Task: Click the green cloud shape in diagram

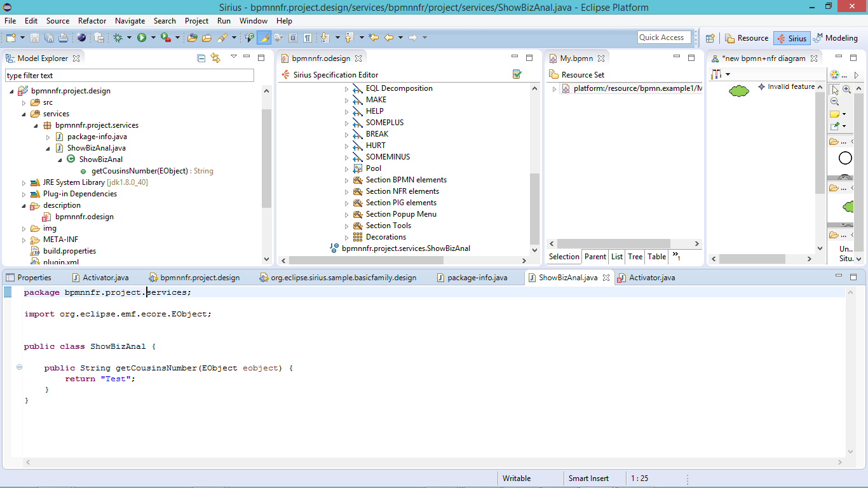Action: coord(739,90)
